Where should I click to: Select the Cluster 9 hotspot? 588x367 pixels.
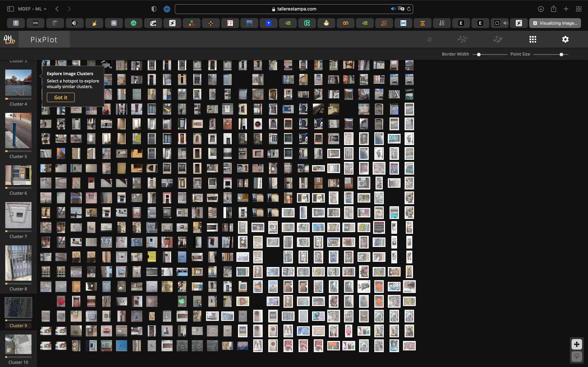coord(18,308)
